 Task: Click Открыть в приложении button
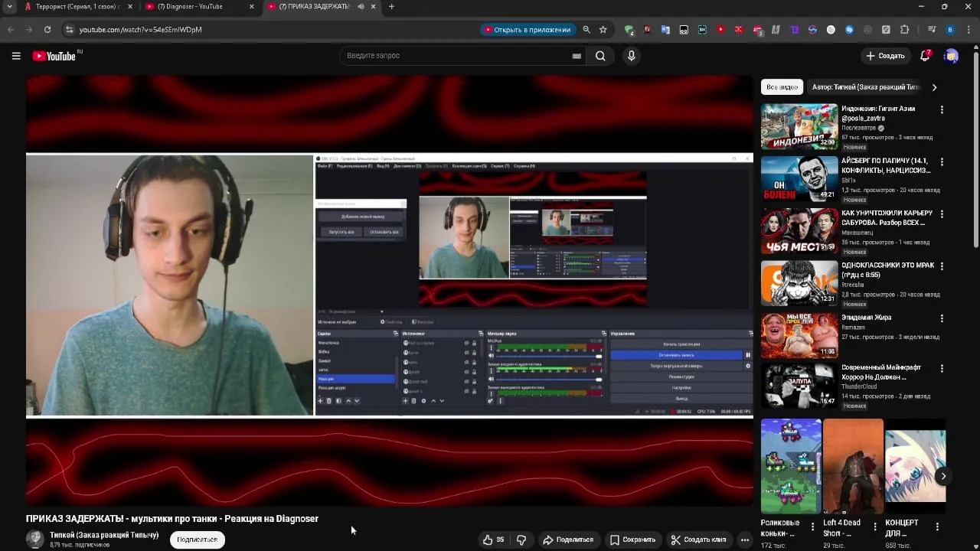point(528,30)
